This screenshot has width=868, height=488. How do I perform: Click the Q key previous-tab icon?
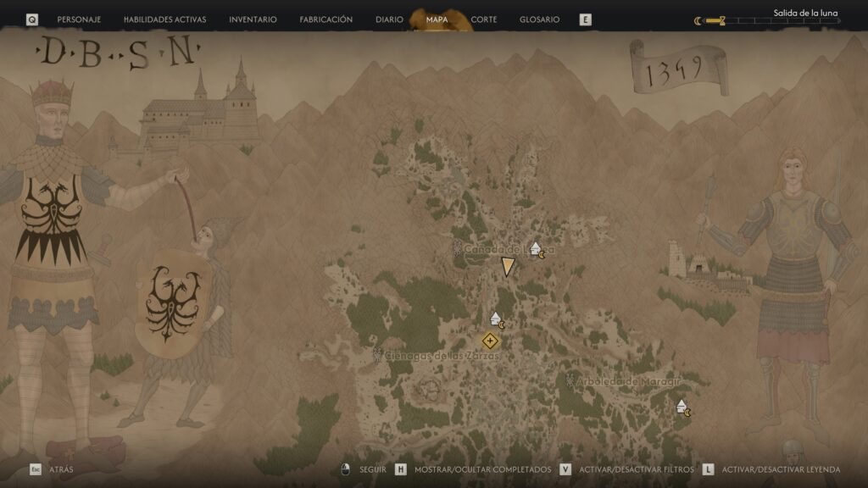coord(32,19)
